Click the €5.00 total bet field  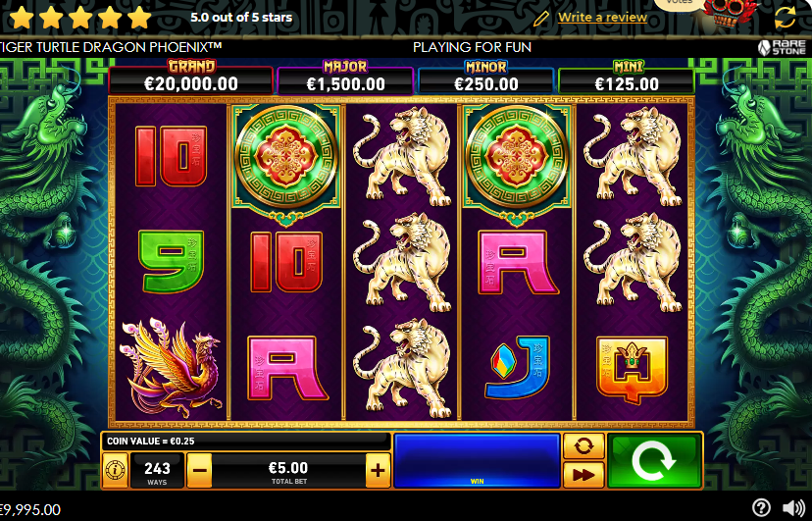288,470
